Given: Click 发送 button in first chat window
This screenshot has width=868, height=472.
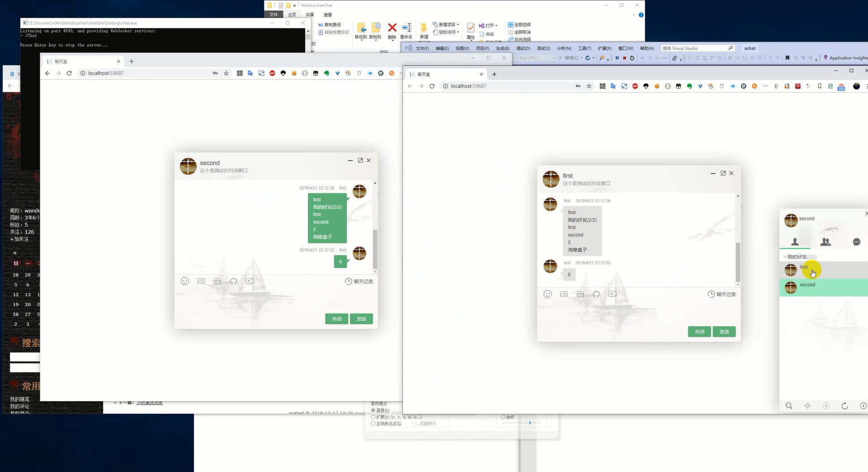Looking at the screenshot, I should (x=724, y=332).
